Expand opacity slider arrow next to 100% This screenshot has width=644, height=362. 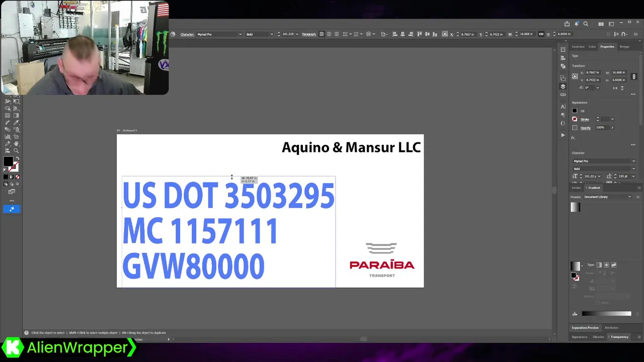tap(612, 127)
